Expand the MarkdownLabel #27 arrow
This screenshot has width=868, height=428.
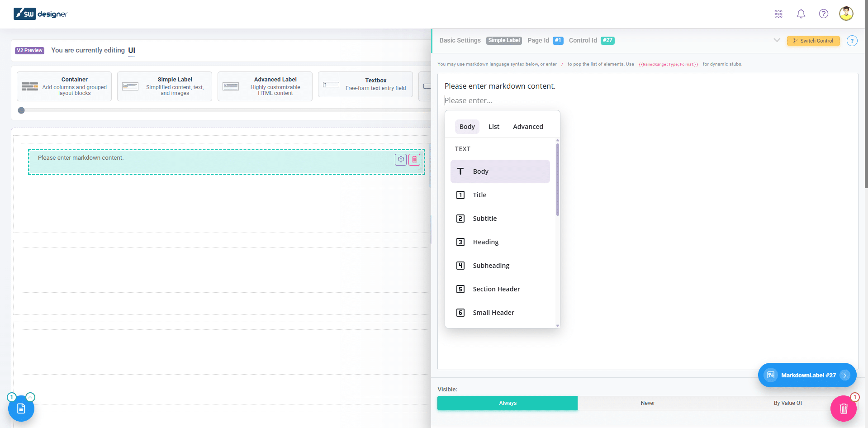(844, 375)
